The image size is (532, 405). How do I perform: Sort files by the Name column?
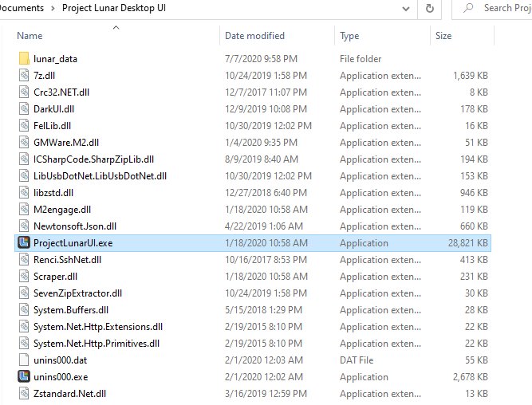coord(30,36)
